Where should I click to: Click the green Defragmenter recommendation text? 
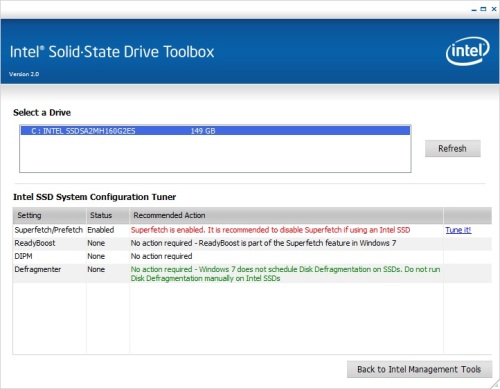285,274
